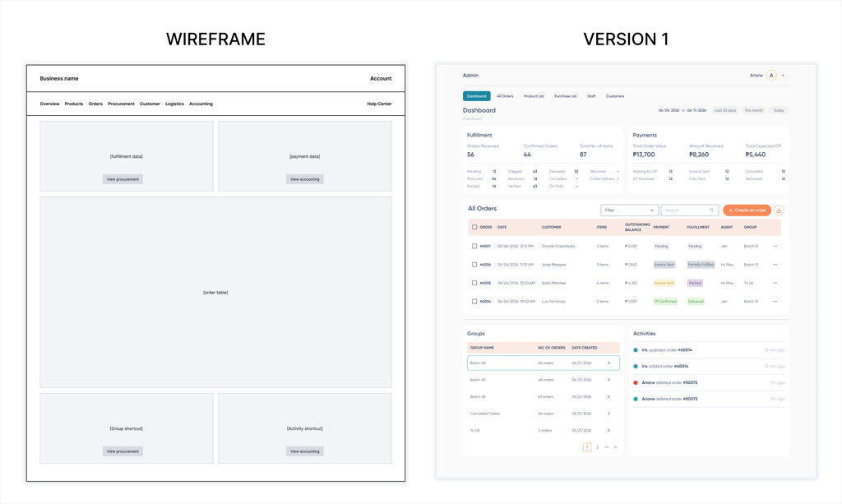Open the Staff tab
This screenshot has height=504, width=842.
point(591,96)
